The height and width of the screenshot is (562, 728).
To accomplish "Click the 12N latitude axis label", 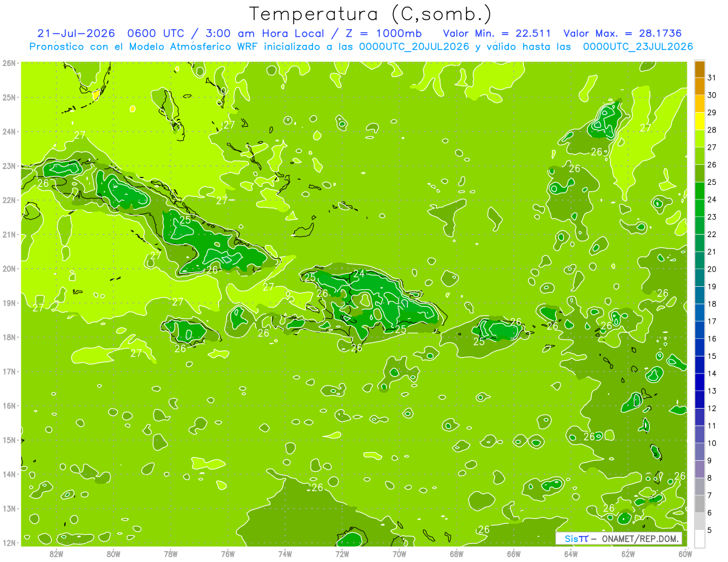I will point(9,543).
